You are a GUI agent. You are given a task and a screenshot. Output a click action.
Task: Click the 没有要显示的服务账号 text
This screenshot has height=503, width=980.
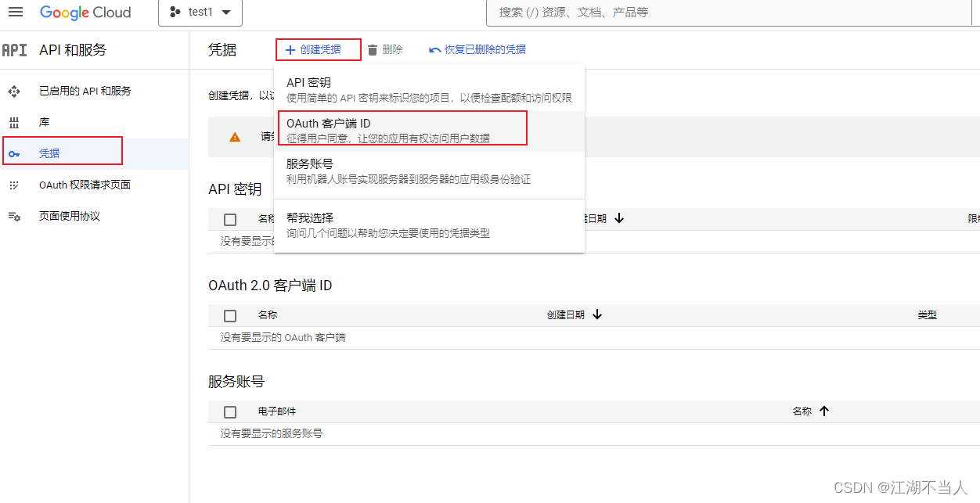coord(272,433)
